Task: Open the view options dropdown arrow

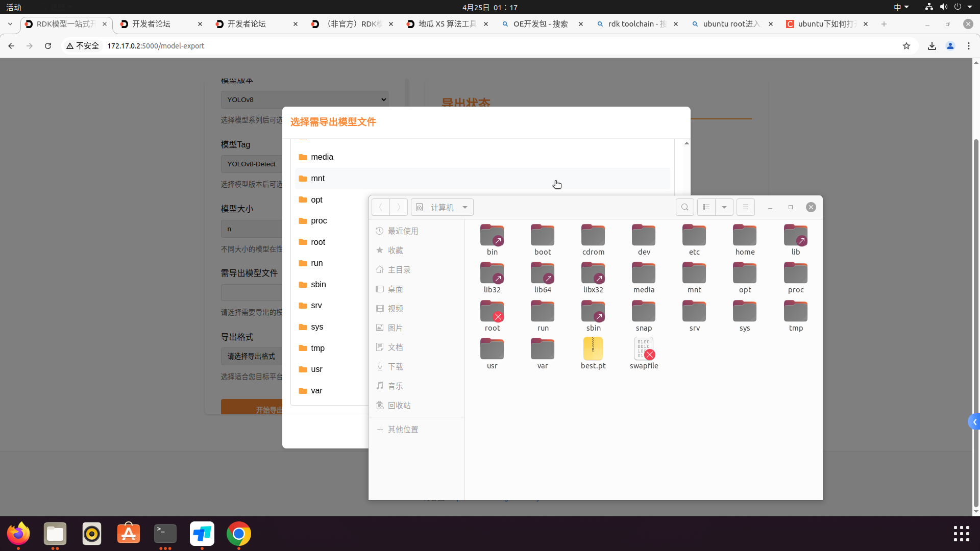Action: pos(724,207)
